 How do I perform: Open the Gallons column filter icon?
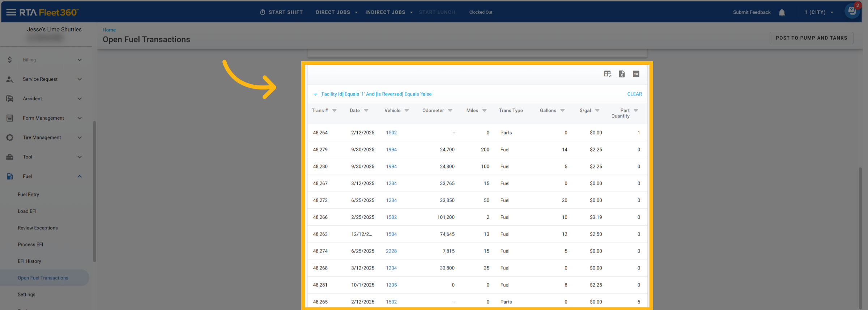tap(562, 111)
